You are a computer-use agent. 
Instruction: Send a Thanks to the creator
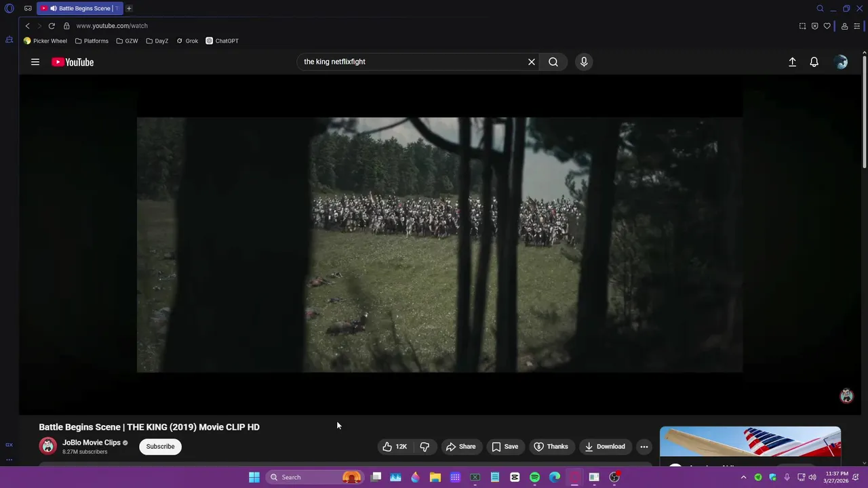point(551,447)
